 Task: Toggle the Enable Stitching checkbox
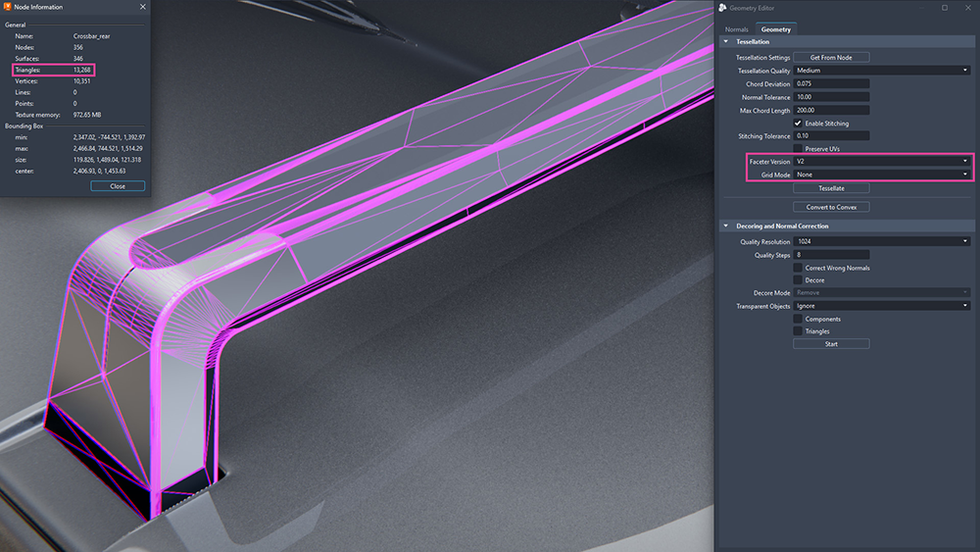(798, 124)
